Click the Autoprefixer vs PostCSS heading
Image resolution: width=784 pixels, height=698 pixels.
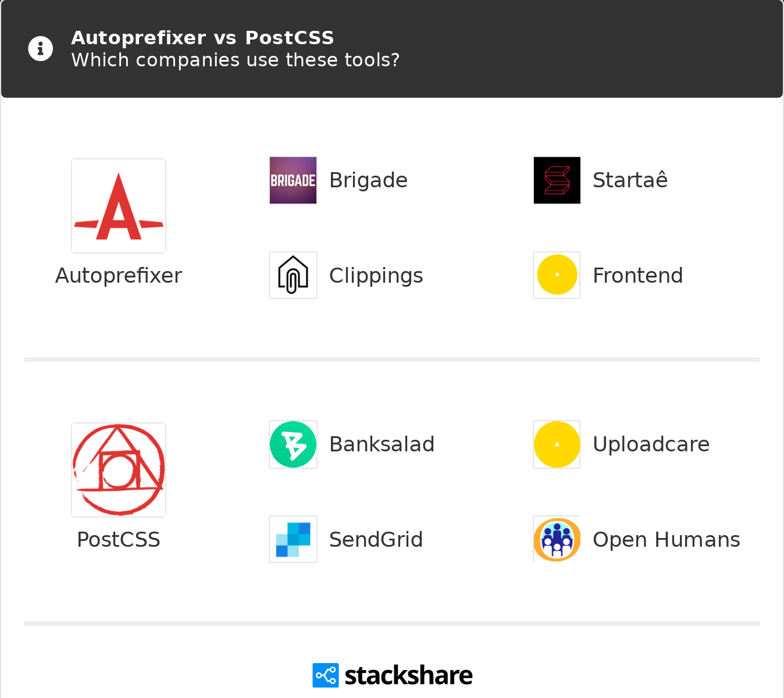click(x=202, y=38)
